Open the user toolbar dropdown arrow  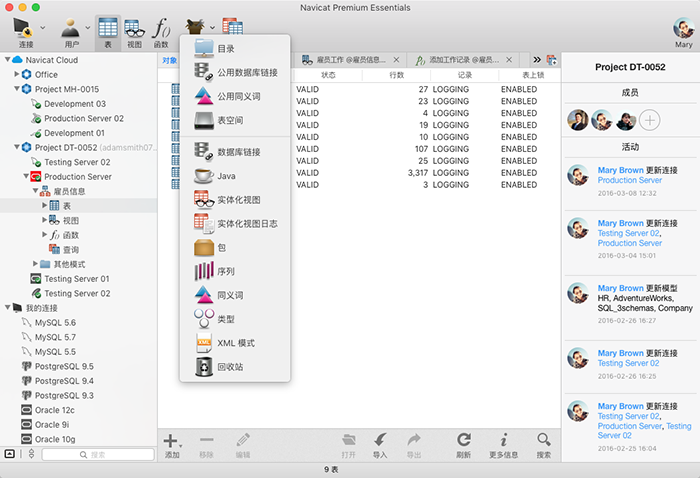coord(88,28)
